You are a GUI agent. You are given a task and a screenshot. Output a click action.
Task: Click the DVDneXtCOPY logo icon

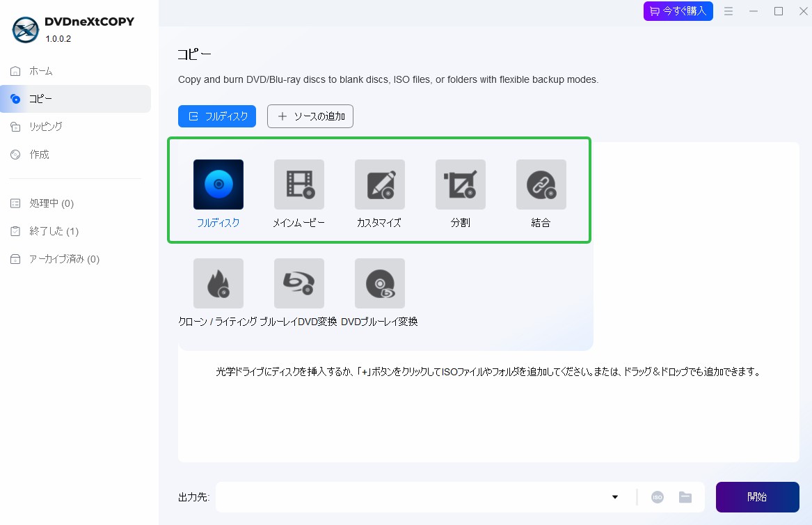pos(25,29)
